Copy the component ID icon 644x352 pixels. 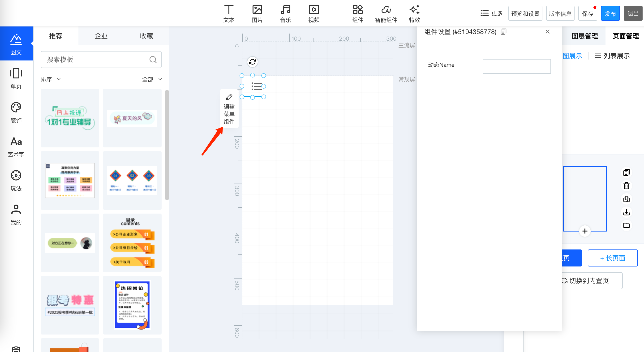click(503, 32)
